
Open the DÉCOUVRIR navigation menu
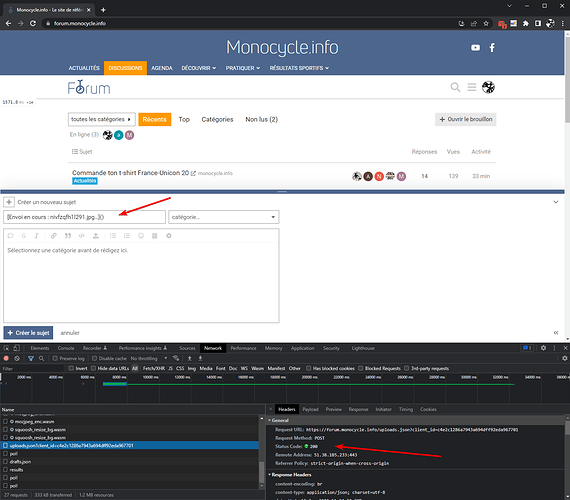coord(198,68)
